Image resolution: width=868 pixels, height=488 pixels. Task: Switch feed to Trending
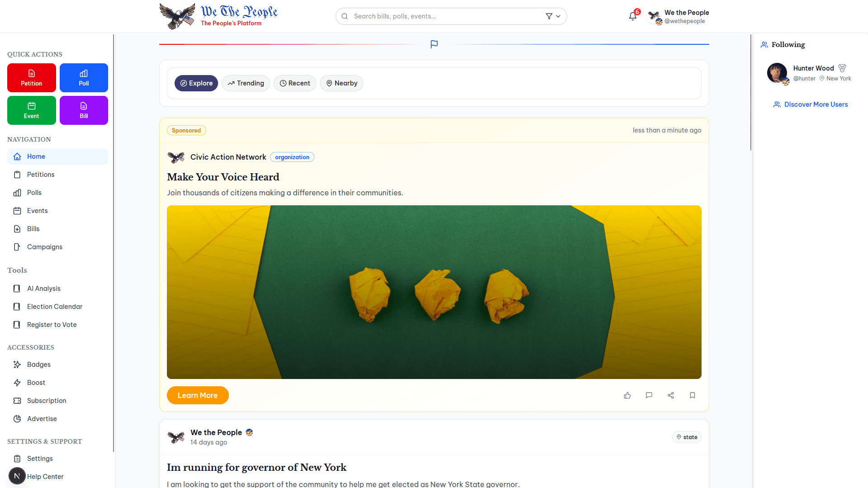click(246, 83)
